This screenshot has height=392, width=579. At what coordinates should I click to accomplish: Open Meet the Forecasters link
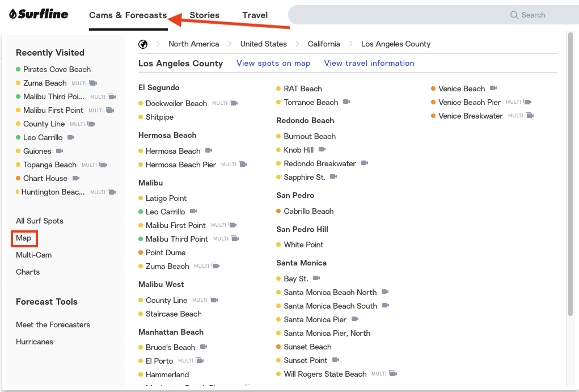click(x=53, y=324)
